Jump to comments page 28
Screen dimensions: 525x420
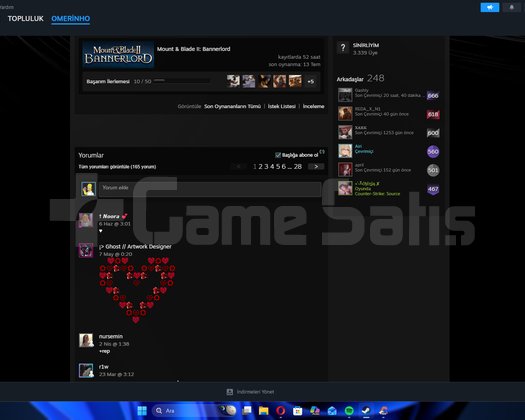coord(298,166)
